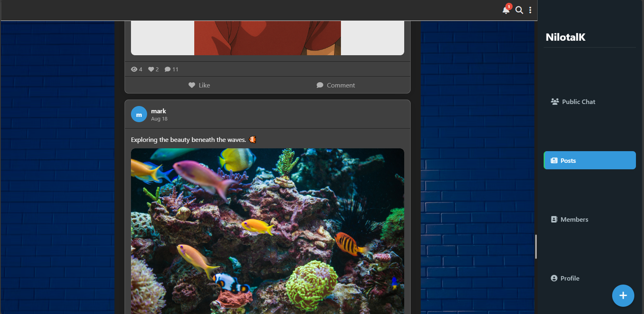Viewport: 644px width, 314px height.
Task: Create new post with plus button
Action: pos(623,295)
